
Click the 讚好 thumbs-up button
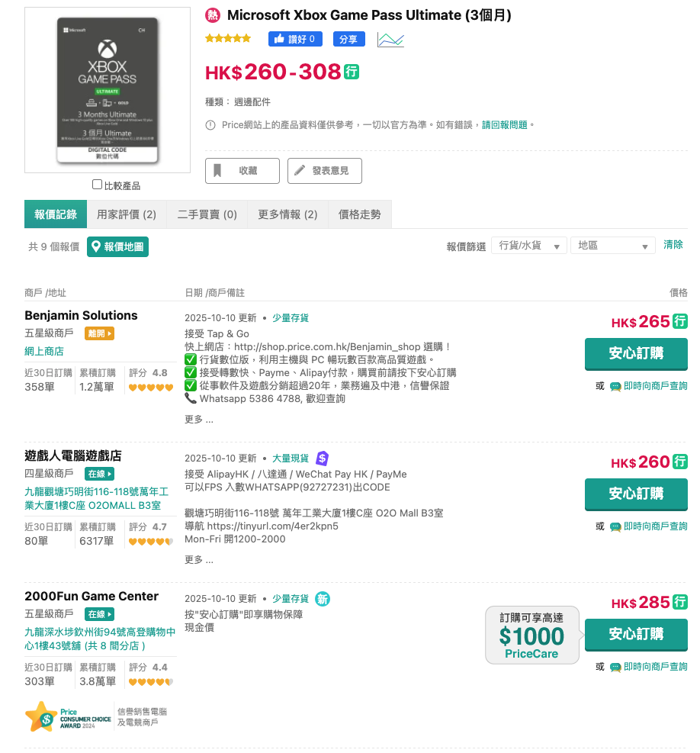tap(295, 39)
